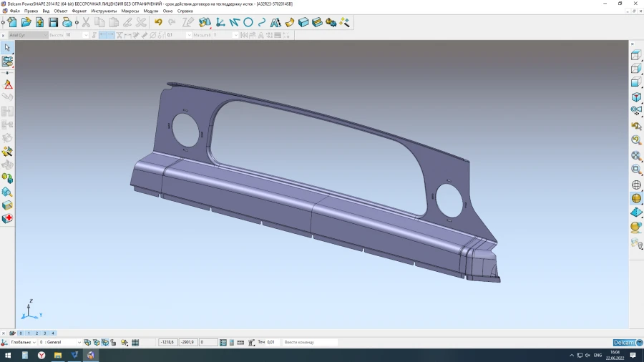Click the command input field
The image size is (644, 362).
309,343
